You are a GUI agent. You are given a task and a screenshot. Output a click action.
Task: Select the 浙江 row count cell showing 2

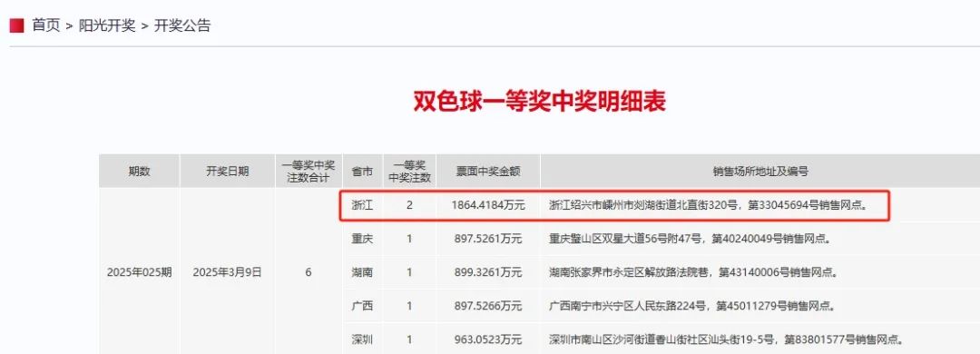[x=409, y=204]
